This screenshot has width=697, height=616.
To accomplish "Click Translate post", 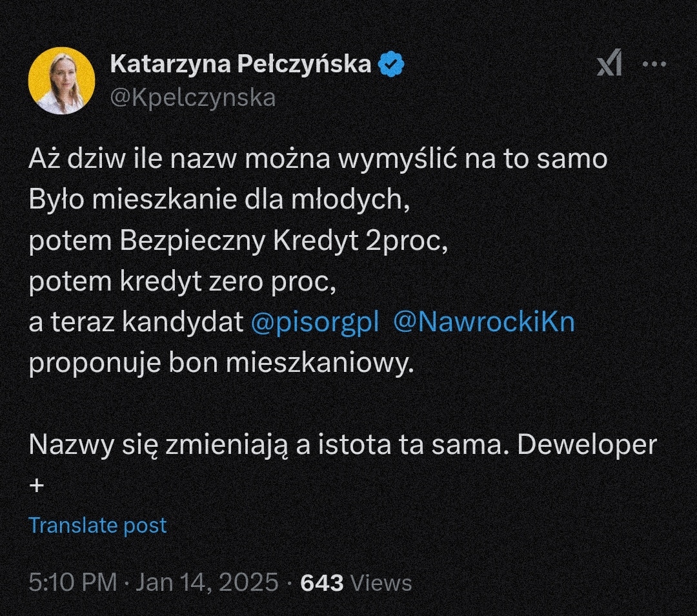I will pyautogui.click(x=97, y=525).
